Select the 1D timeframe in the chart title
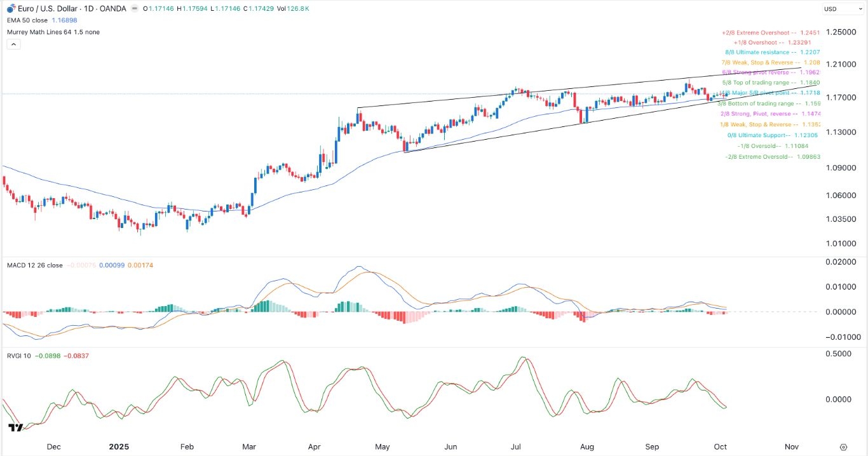This screenshot has width=868, height=456. click(x=88, y=8)
